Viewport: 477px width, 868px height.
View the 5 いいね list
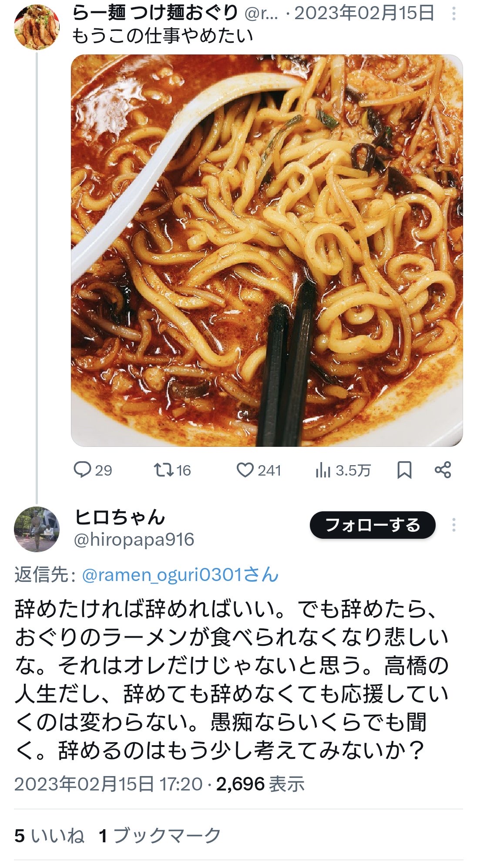click(x=49, y=836)
